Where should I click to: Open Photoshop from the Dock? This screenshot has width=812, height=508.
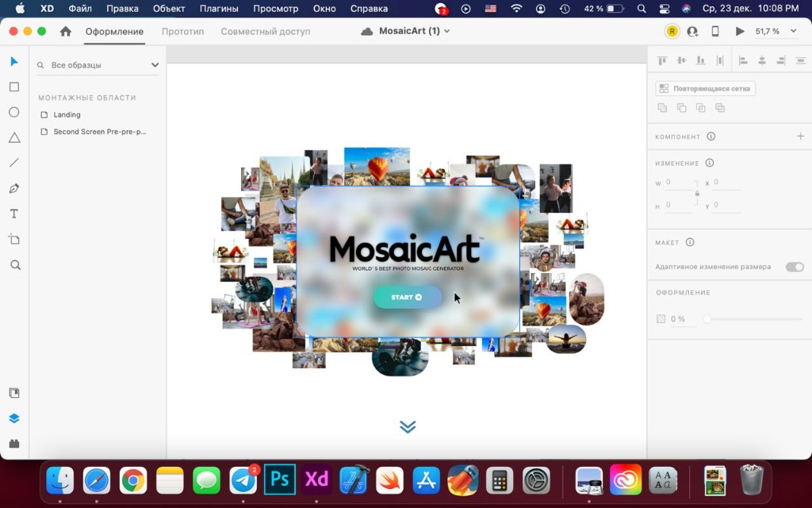pos(280,479)
